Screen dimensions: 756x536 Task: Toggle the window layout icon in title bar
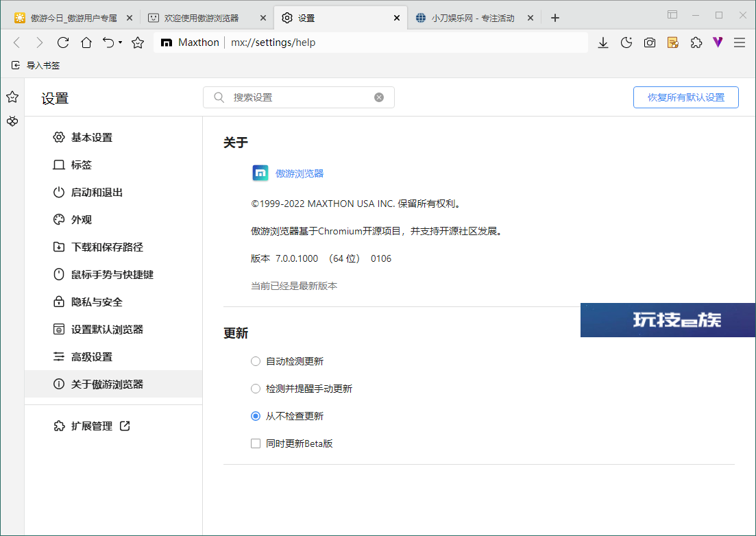672,14
